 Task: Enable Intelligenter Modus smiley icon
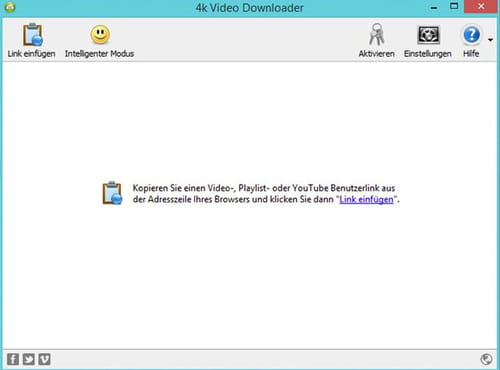[x=100, y=35]
